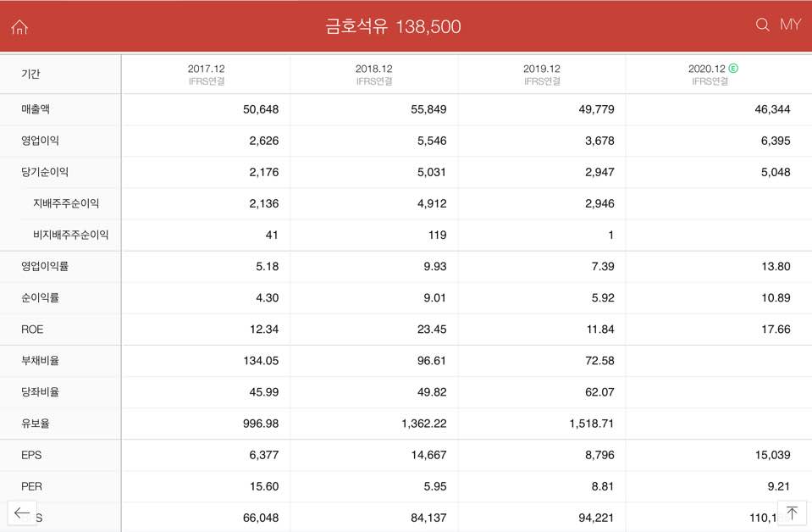
Task: Click the 46,344 revenue estimate
Action: coord(772,109)
